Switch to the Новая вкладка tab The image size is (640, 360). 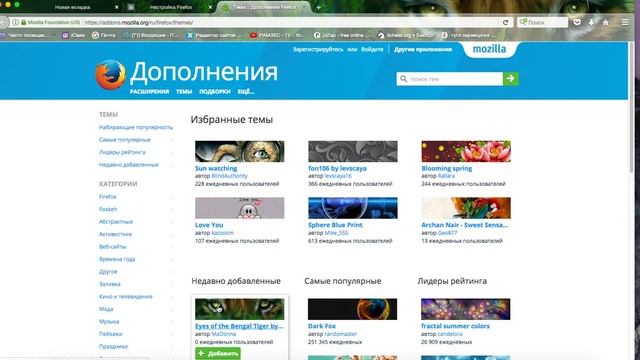point(73,7)
